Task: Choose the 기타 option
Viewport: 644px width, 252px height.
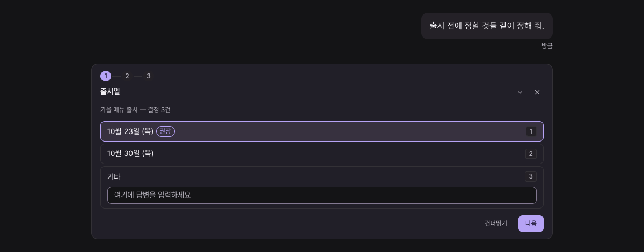Action: (x=322, y=176)
